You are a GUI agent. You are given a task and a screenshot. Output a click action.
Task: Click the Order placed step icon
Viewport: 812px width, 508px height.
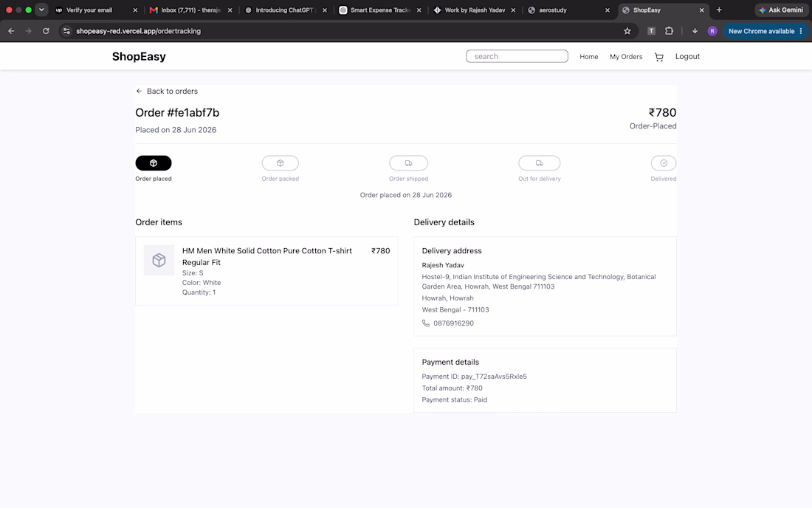[154, 163]
